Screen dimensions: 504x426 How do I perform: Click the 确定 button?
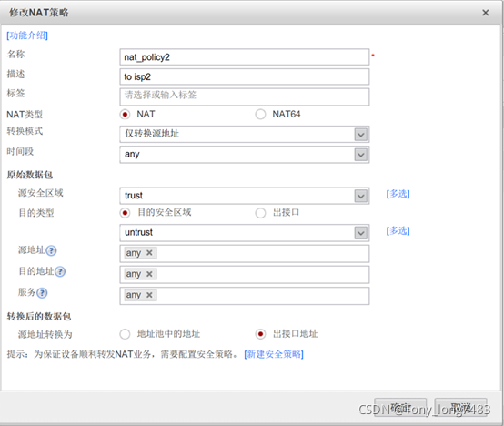(x=400, y=408)
